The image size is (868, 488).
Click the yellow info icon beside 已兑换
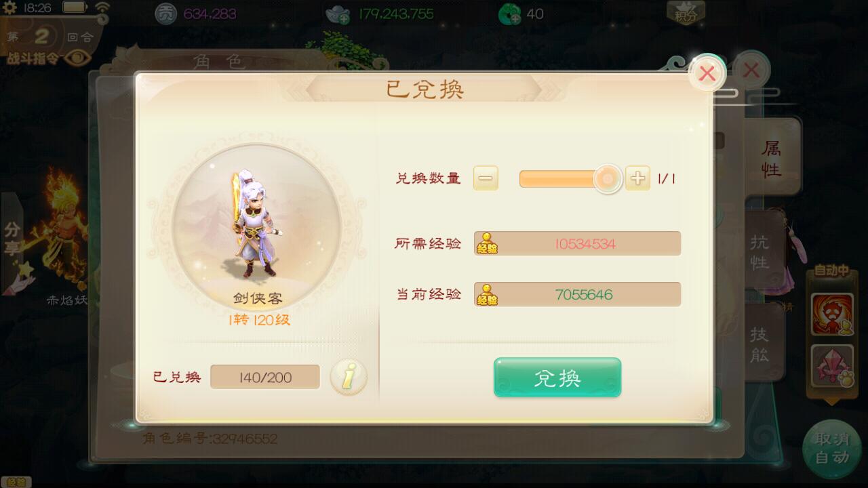348,377
